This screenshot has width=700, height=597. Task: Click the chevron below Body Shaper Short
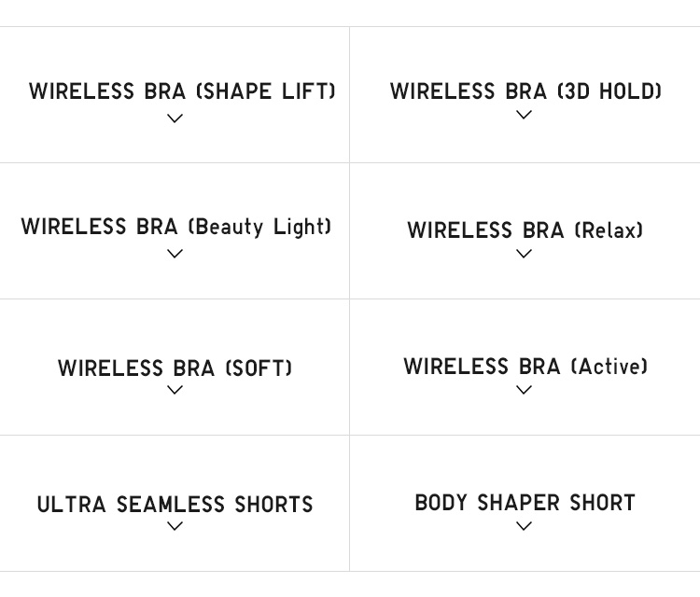coord(524,526)
